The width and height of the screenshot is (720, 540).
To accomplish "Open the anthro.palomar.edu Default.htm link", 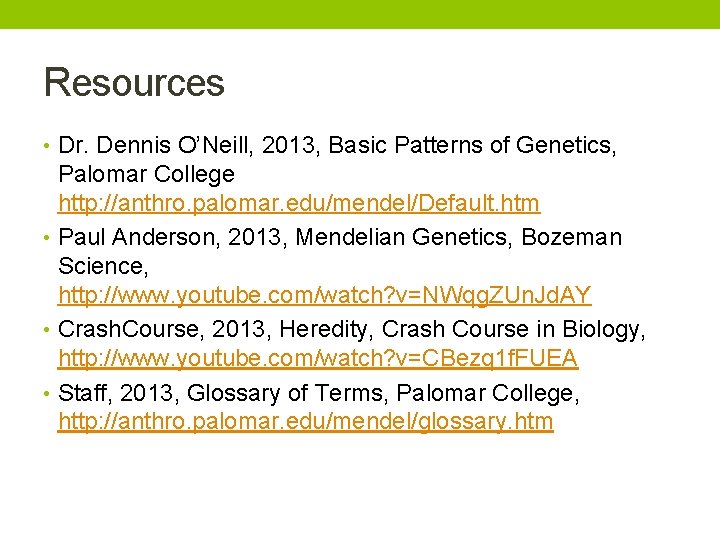I will click(x=299, y=204).
